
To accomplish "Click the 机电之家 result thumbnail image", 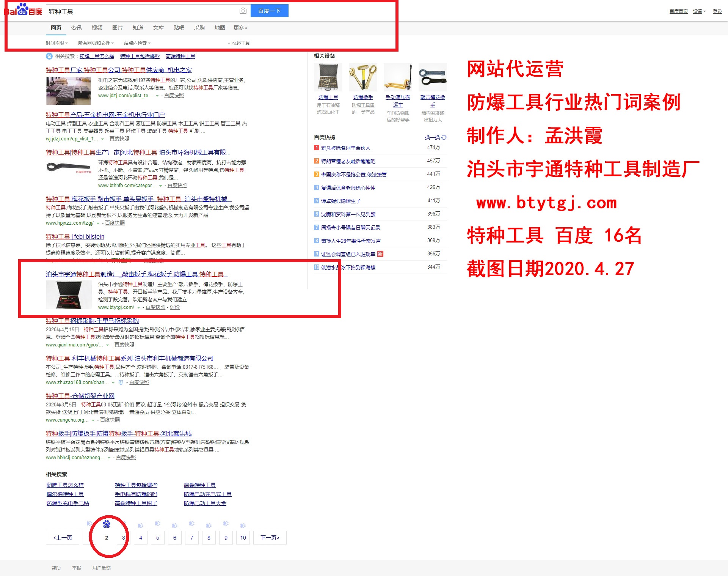I will click(69, 91).
